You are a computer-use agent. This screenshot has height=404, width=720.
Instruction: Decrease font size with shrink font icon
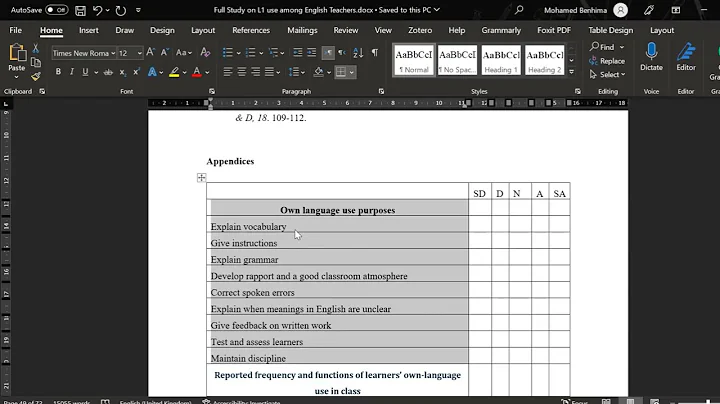point(164,52)
